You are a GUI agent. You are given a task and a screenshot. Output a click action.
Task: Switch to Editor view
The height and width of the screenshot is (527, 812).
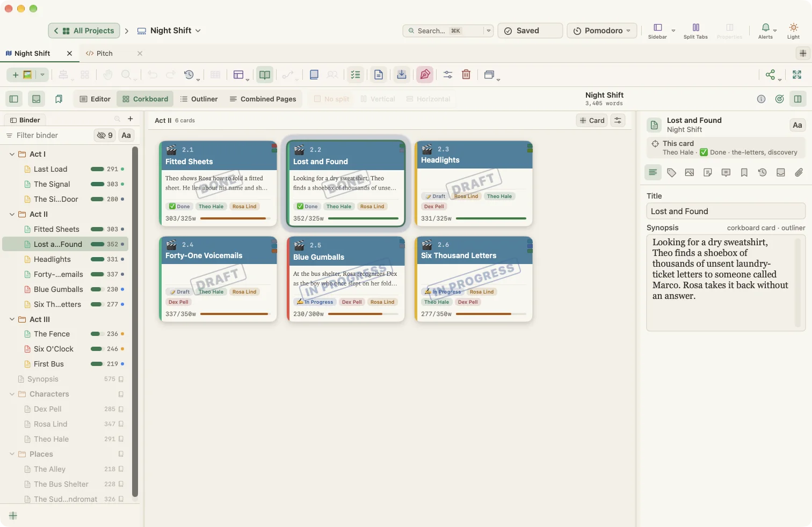95,99
